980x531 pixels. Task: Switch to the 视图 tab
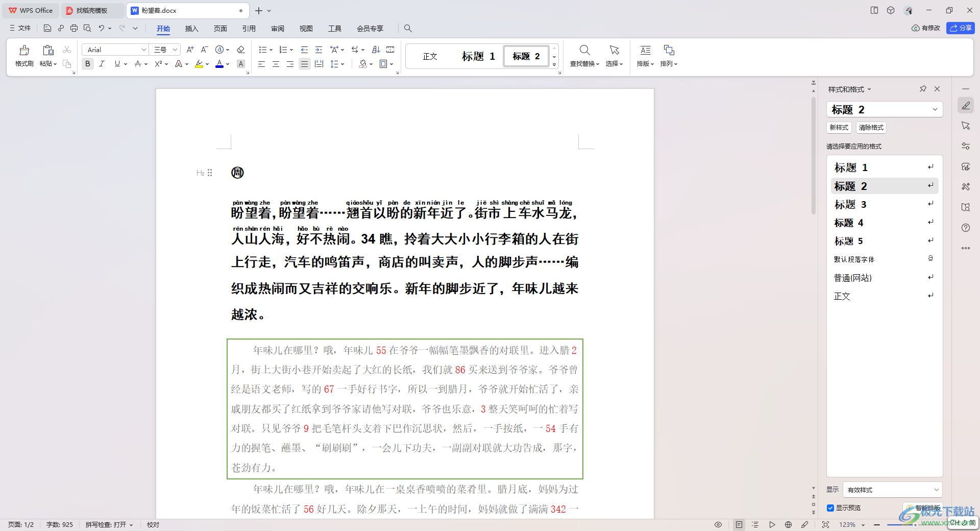pyautogui.click(x=306, y=29)
